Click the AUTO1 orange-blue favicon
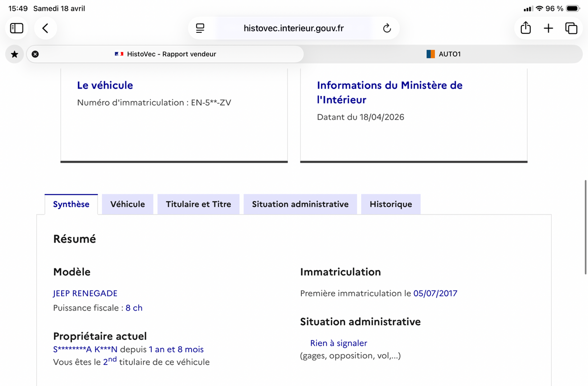Image resolution: width=588 pixels, height=386 pixels. click(431, 54)
